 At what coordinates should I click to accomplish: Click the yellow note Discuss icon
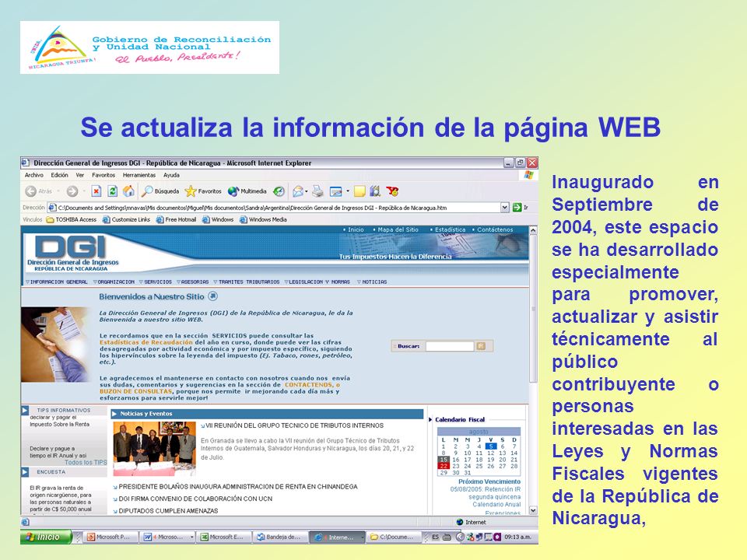(359, 191)
